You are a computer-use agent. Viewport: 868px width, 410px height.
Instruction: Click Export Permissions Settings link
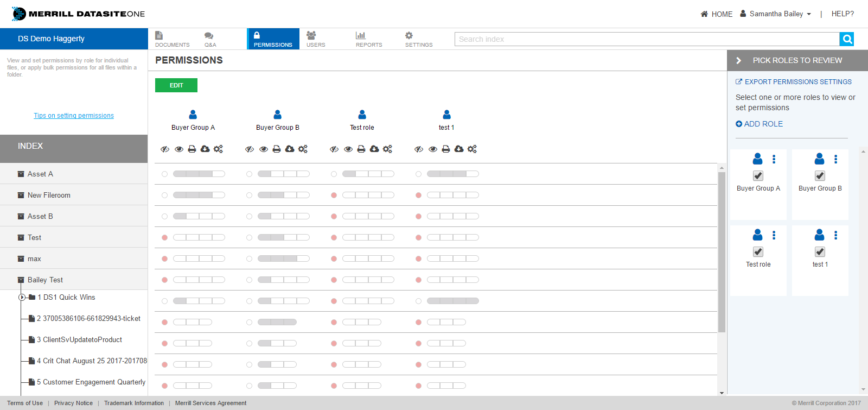(x=794, y=82)
